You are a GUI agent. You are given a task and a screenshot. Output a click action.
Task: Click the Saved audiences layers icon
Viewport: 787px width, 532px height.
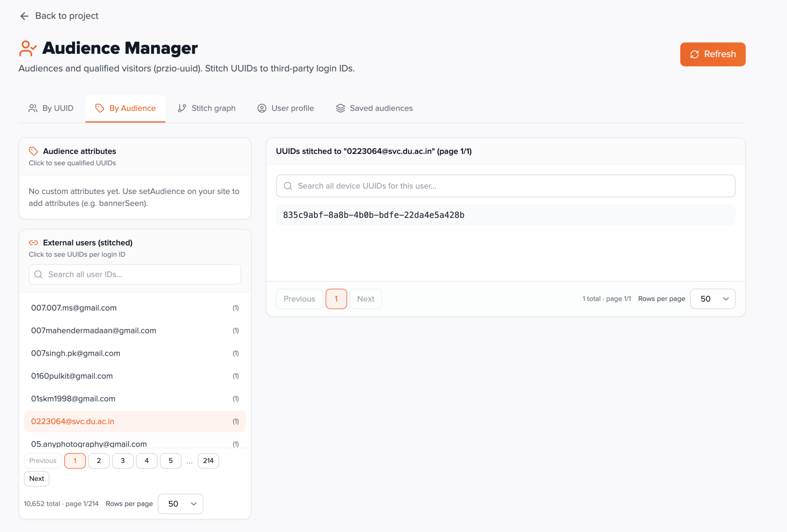click(x=340, y=108)
